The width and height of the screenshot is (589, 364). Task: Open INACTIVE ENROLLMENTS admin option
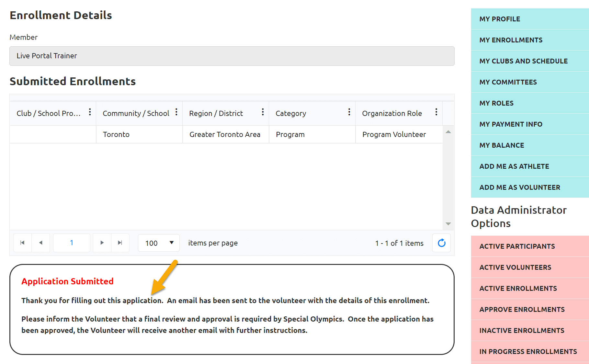click(x=530, y=331)
